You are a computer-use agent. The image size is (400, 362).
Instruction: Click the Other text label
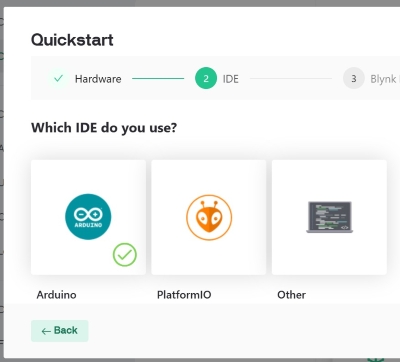(291, 295)
